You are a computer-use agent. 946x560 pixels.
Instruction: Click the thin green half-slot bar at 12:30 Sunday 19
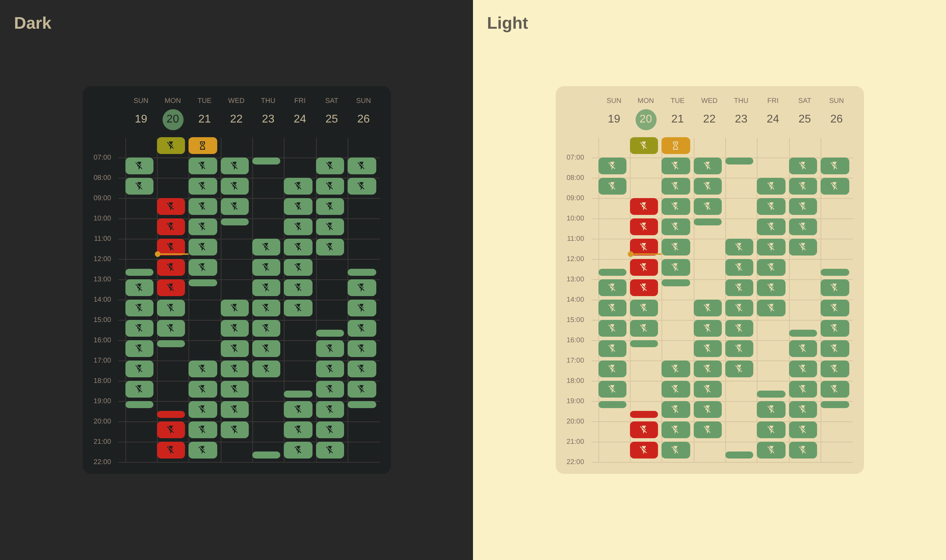click(139, 271)
